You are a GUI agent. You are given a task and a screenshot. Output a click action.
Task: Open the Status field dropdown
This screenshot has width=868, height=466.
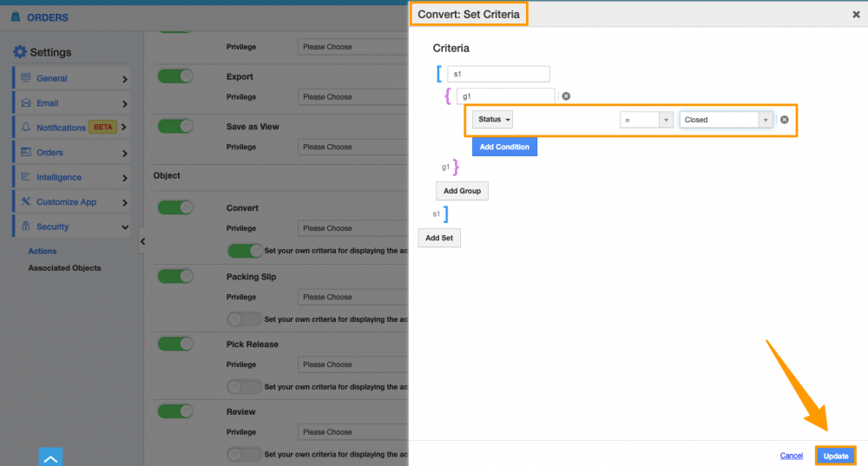click(x=493, y=120)
